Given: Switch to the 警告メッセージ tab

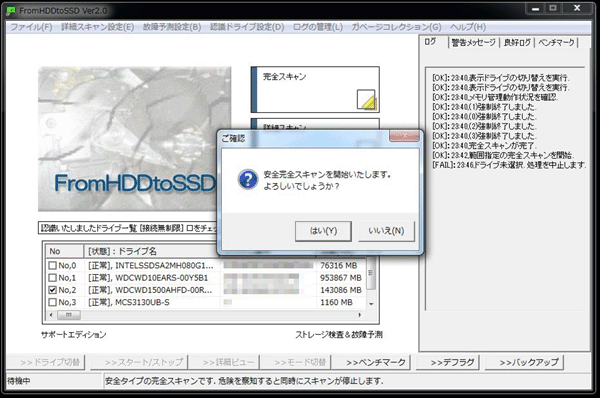Looking at the screenshot, I should (x=474, y=42).
